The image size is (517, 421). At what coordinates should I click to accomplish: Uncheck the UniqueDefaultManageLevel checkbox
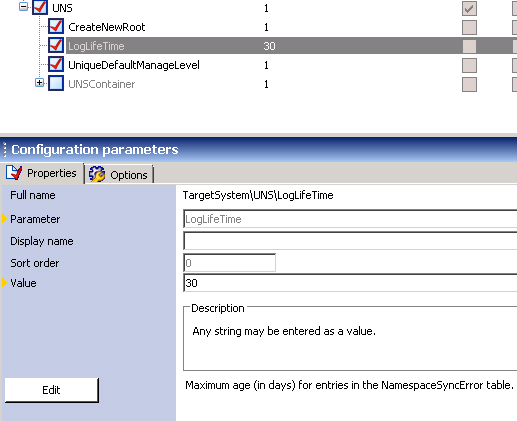click(x=56, y=64)
